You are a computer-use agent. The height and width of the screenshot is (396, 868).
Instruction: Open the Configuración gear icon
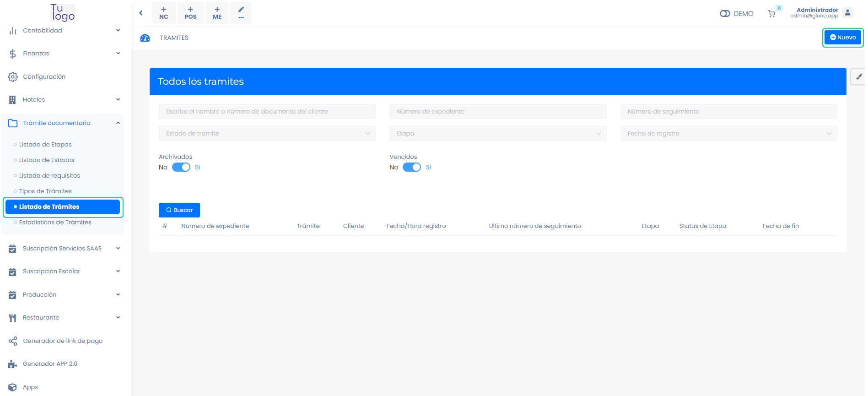pyautogui.click(x=13, y=77)
